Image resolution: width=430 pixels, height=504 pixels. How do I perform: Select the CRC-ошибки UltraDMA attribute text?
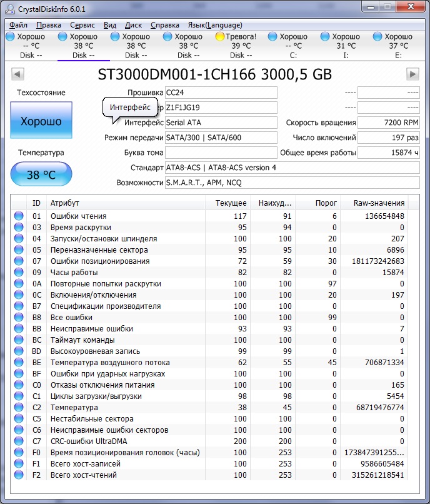pos(89,441)
